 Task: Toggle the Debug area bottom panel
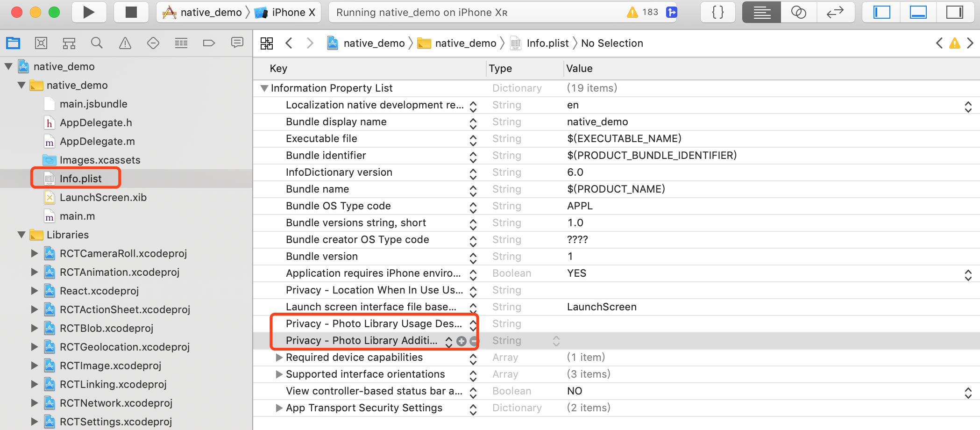click(x=918, y=12)
